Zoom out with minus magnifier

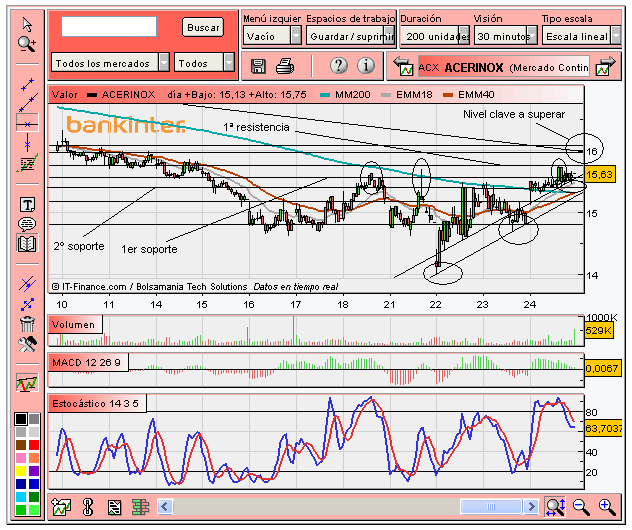point(581,507)
